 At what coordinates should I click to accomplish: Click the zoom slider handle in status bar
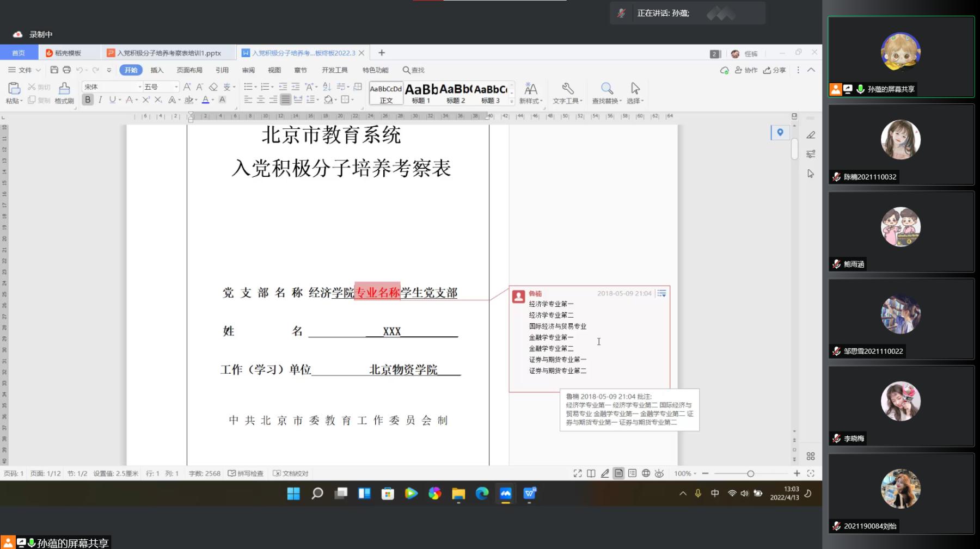pyautogui.click(x=750, y=473)
